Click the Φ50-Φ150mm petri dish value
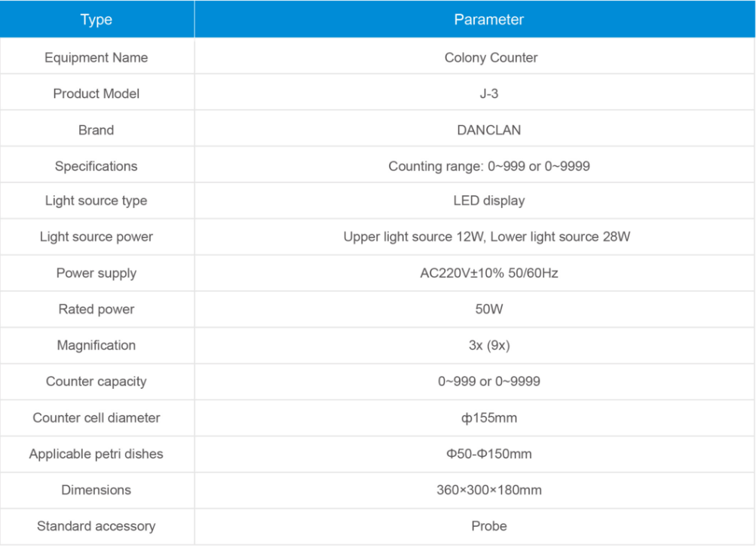This screenshot has width=756, height=548. tap(488, 454)
